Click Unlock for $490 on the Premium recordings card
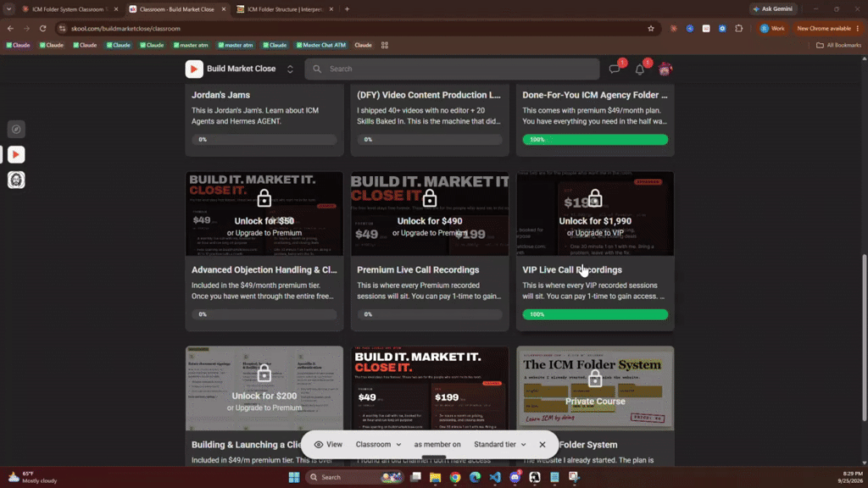Image resolution: width=868 pixels, height=488 pixels. coord(430,221)
